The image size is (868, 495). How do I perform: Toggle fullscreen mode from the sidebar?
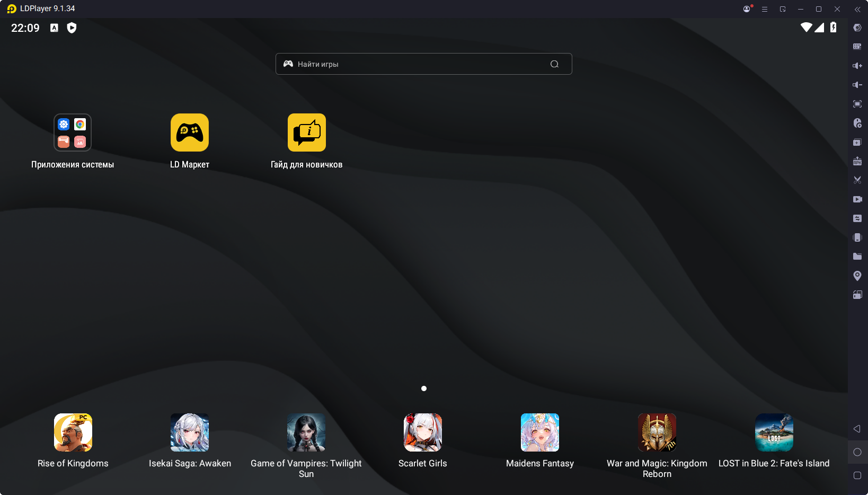coord(857,104)
